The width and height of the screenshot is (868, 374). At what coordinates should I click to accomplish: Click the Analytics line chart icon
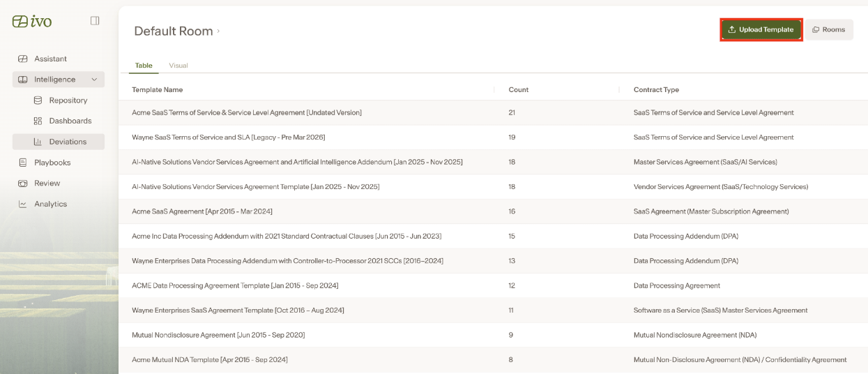click(x=22, y=204)
